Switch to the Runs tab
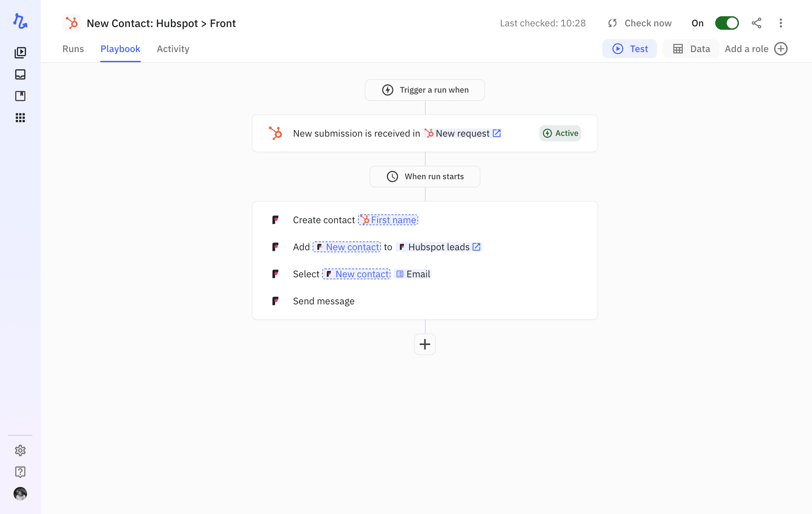The image size is (812, 514). point(73,49)
